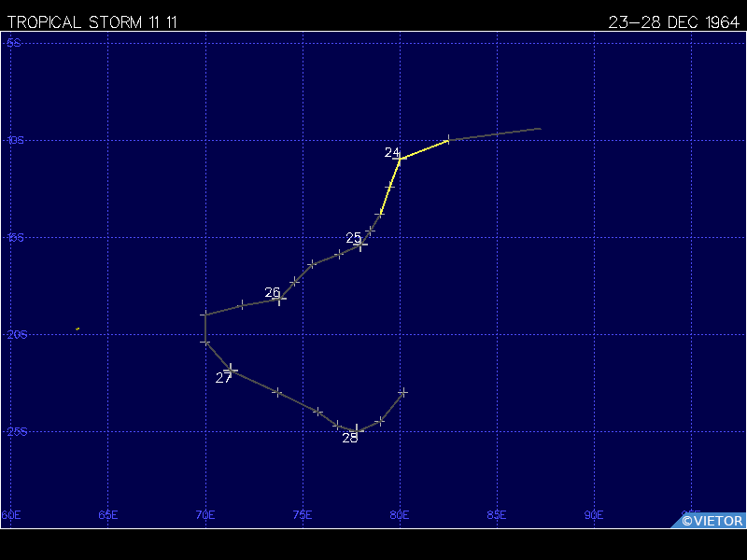Click the yellow track segment below 24

point(389,186)
